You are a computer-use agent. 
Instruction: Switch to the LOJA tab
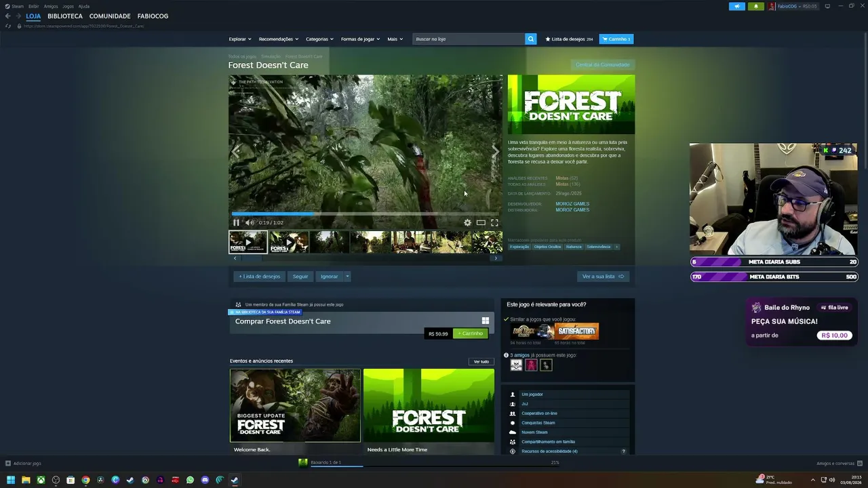pos(33,16)
